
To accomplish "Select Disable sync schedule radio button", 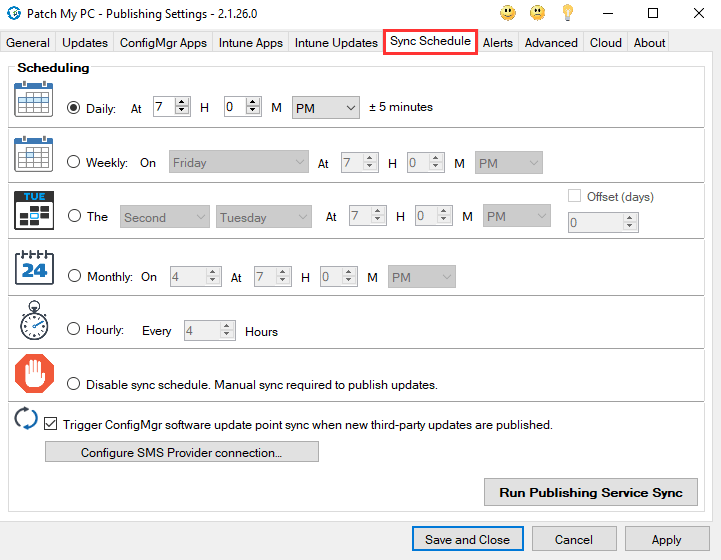I will coord(74,383).
